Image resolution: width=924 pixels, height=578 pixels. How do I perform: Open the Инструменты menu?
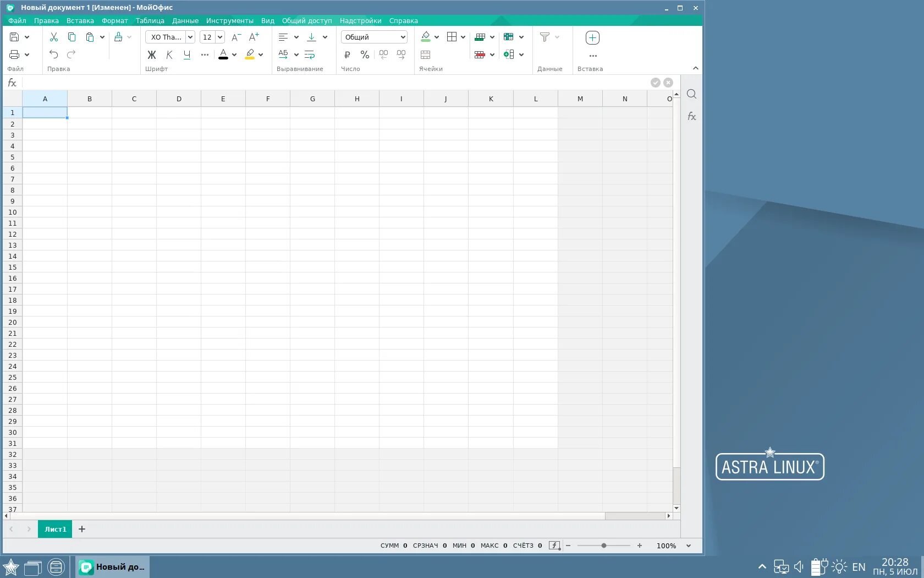coord(230,20)
